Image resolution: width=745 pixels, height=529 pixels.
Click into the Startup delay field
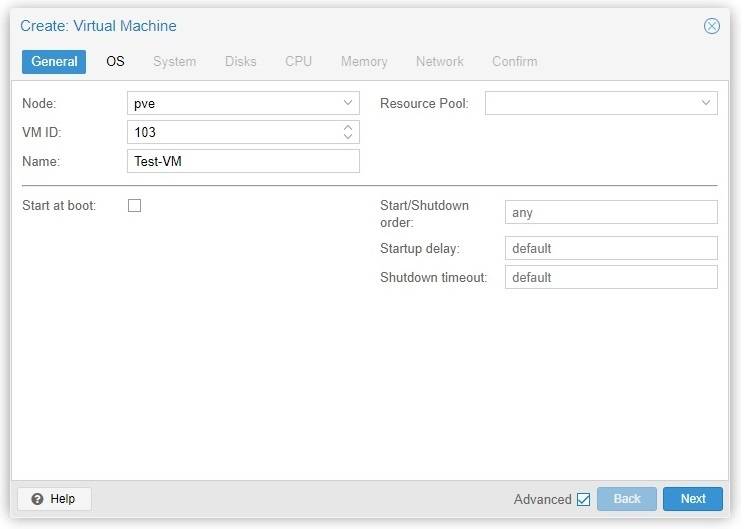pos(610,248)
